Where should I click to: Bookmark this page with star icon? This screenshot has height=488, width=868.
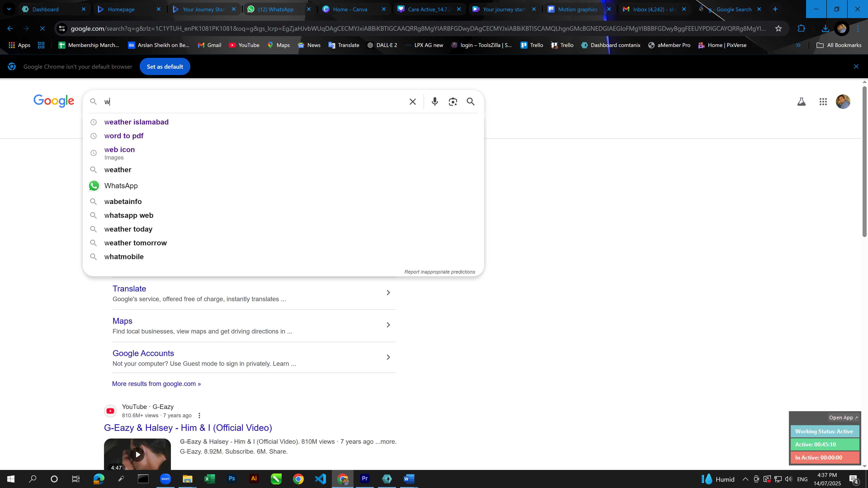pyautogui.click(x=778, y=29)
